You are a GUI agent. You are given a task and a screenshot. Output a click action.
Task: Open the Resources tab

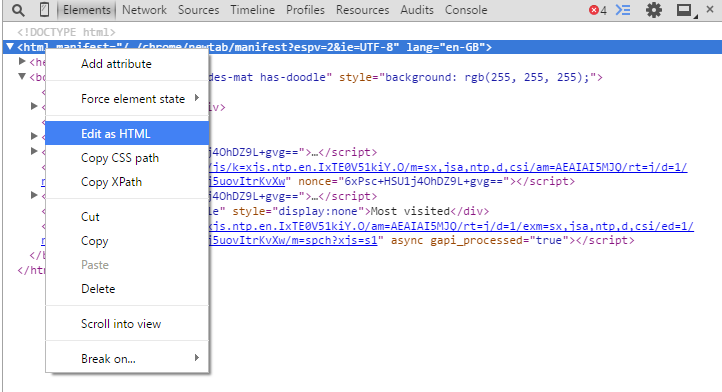pyautogui.click(x=362, y=10)
